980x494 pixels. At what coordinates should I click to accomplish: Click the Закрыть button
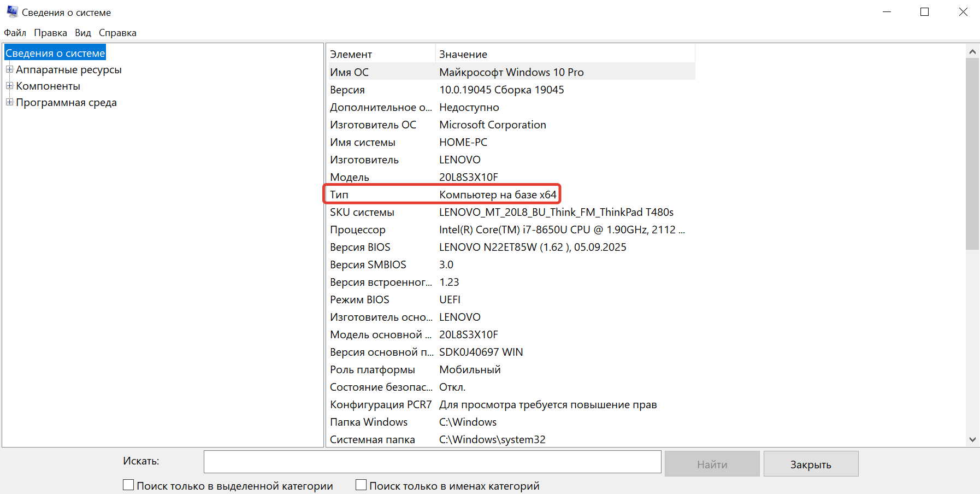tap(811, 464)
